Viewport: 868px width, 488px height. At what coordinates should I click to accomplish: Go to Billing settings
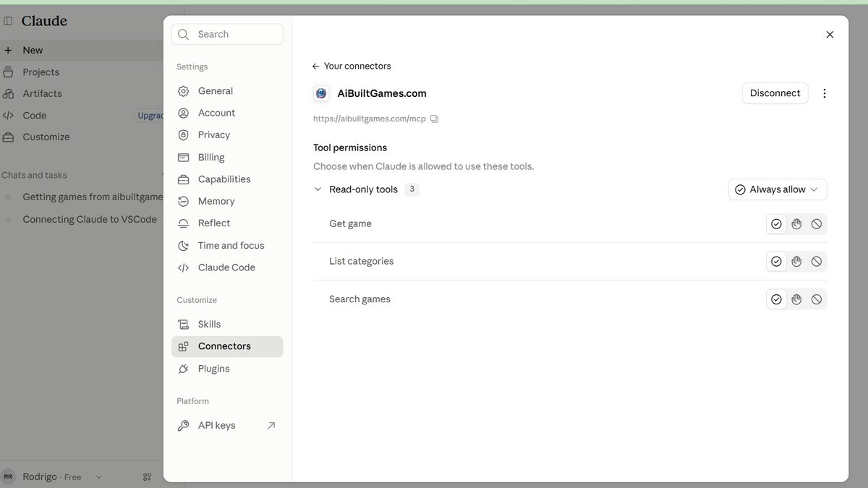(227, 158)
